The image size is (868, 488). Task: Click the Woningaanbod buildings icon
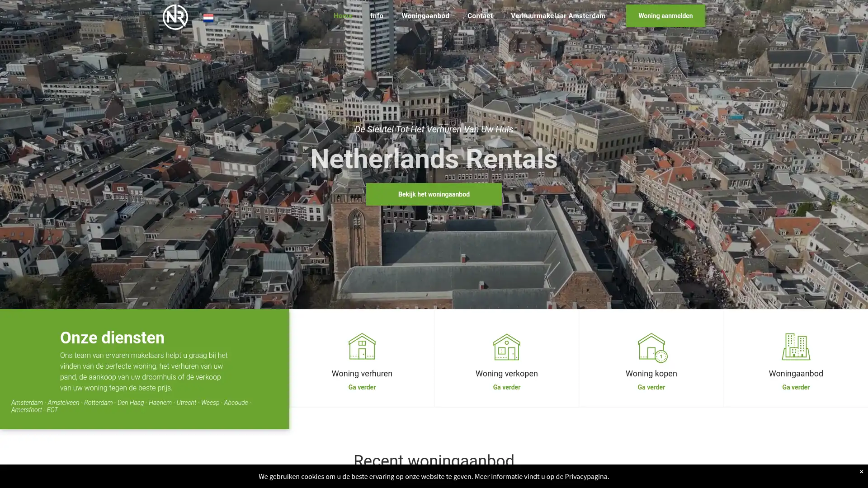point(796,346)
